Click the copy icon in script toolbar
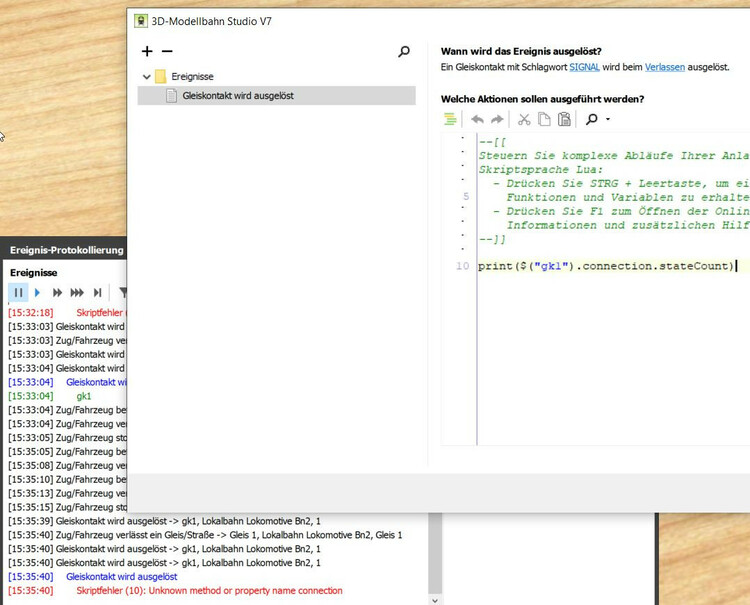This screenshot has height=605, width=750. [544, 120]
